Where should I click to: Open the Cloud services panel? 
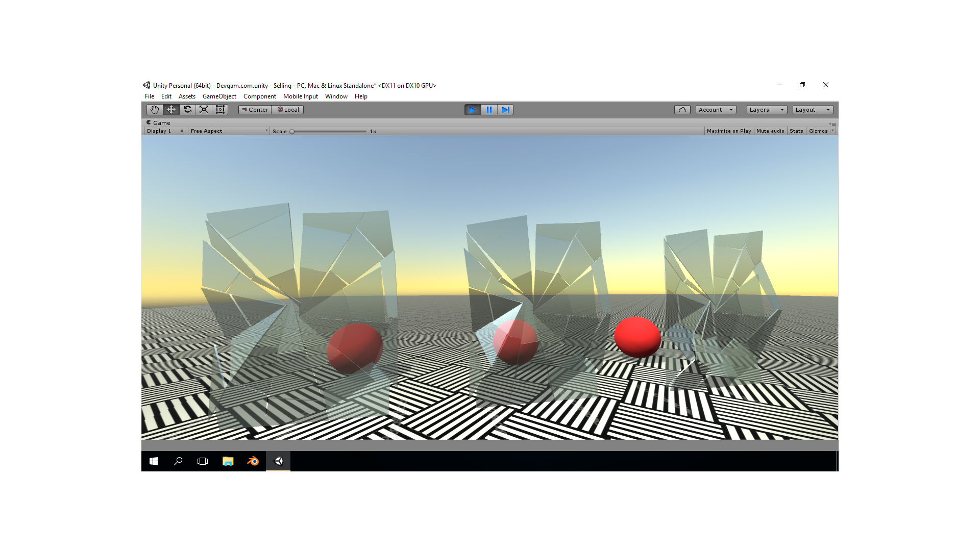682,110
